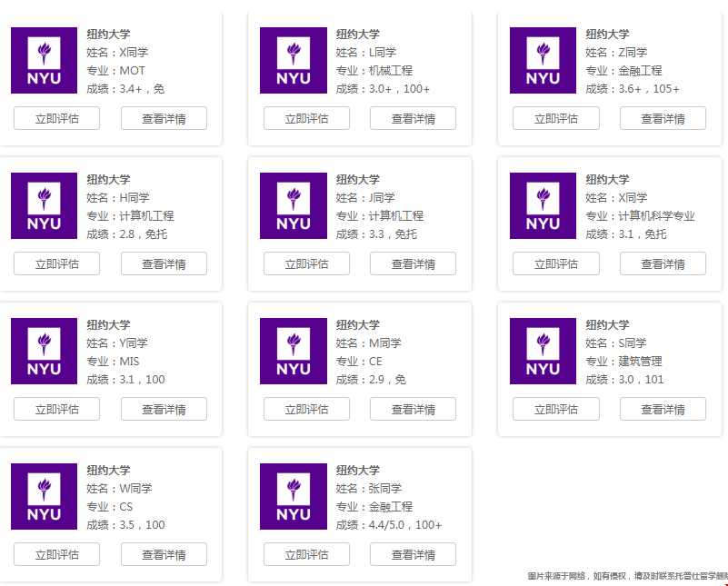728x586 pixels.
Task: Click the NYU logo next to J同学
Action: (x=293, y=205)
